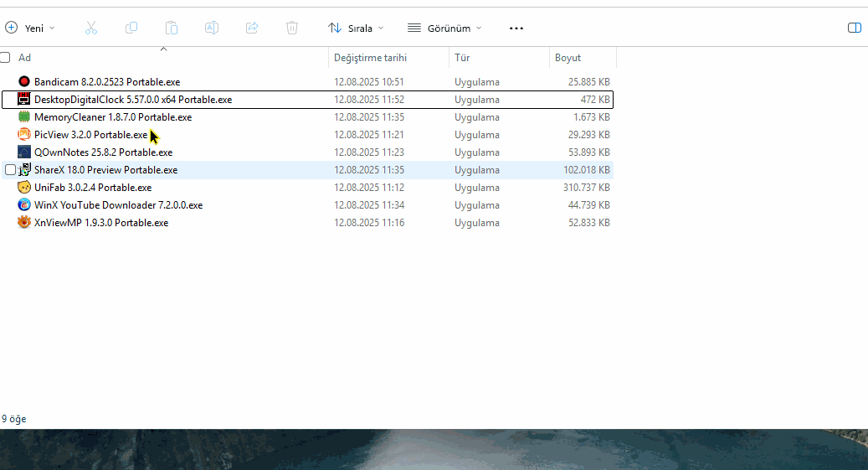Sort by the Tür column header
Image resolution: width=868 pixels, height=470 pixels.
click(462, 58)
